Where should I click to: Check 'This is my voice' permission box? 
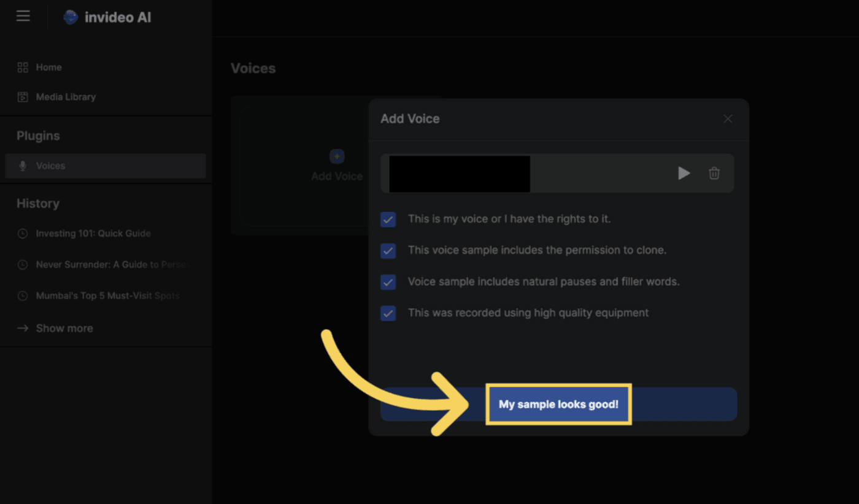click(x=388, y=219)
